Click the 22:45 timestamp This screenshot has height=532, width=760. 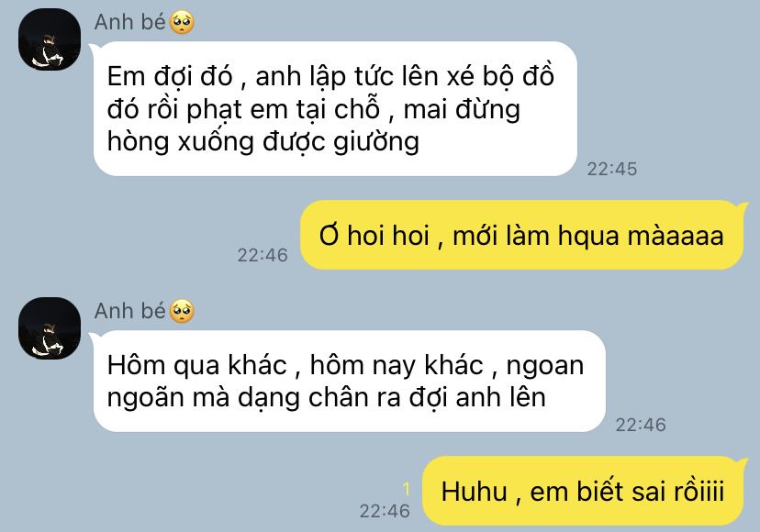tap(611, 169)
